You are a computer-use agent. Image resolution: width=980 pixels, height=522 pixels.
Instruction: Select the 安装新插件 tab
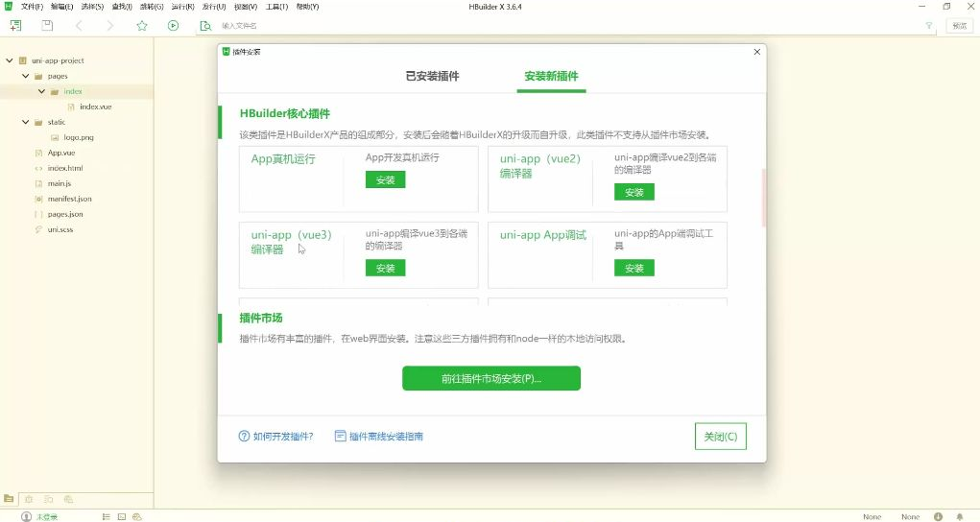[551, 76]
